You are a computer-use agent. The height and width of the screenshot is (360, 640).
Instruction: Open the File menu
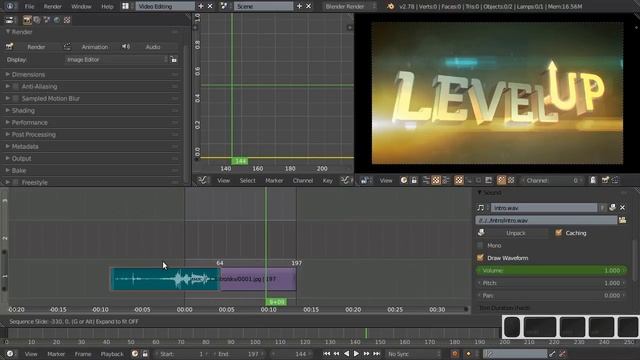click(x=29, y=7)
